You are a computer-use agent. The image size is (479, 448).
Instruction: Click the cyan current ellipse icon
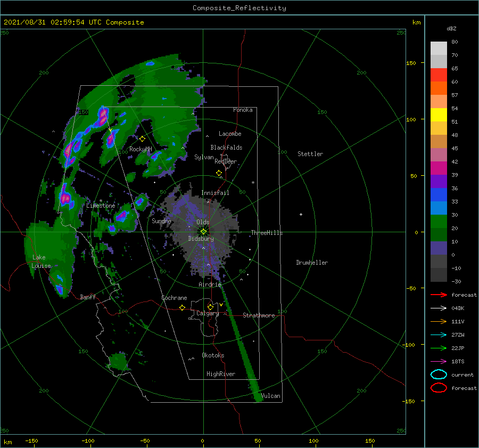pos(439,374)
